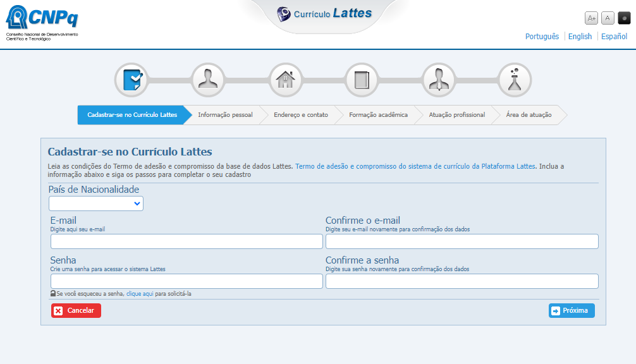
Task: Click the professional activity suit icon
Action: tap(438, 80)
